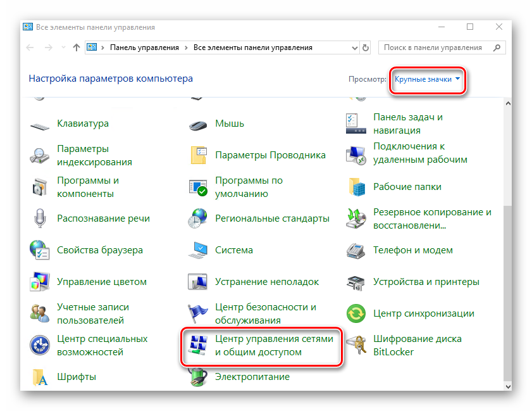Open the 'Электропитание' link
The height and width of the screenshot is (411, 532).
[252, 377]
